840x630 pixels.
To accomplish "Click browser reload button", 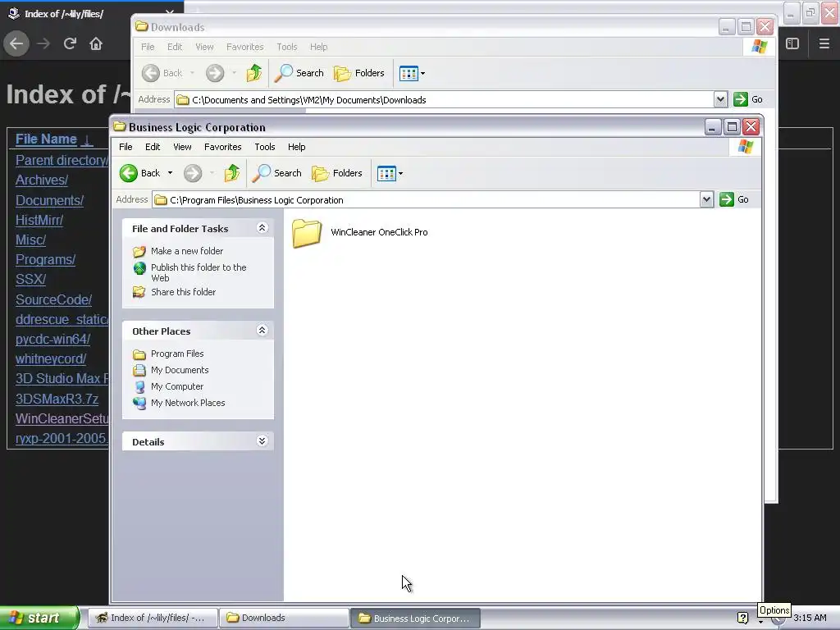I will coord(70,44).
